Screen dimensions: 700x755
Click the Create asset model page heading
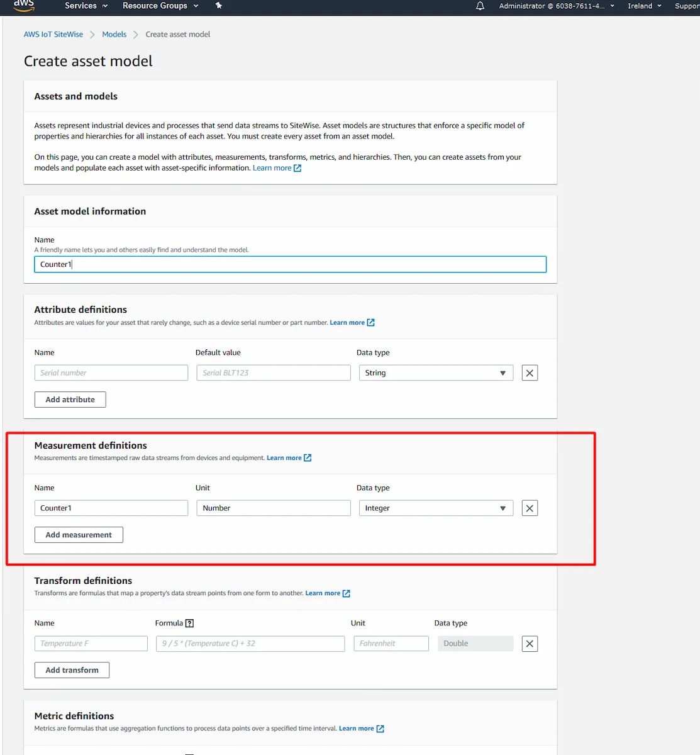(88, 61)
